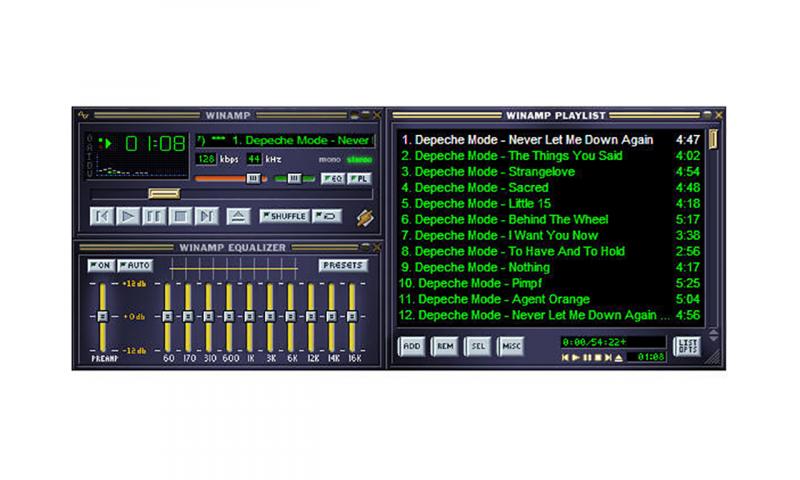Toggle the equalizer AUTO button
This screenshot has height=480, width=800.
coord(135,265)
